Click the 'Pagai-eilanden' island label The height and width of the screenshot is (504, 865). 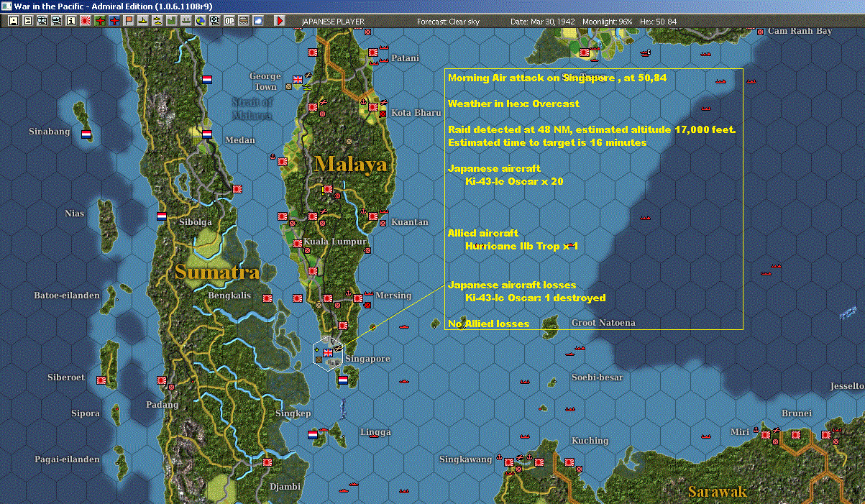(67, 459)
